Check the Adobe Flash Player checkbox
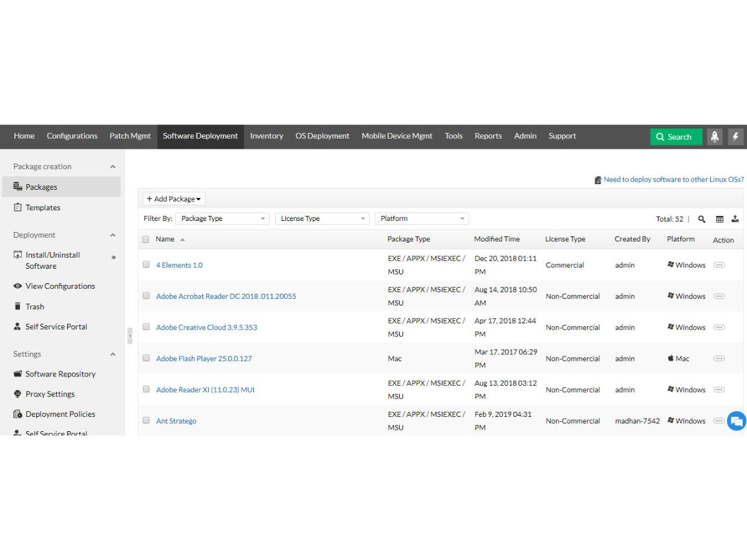Image resolution: width=747 pixels, height=560 pixels. pyautogui.click(x=146, y=358)
